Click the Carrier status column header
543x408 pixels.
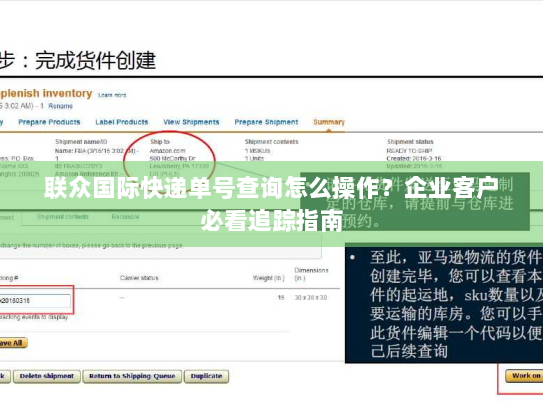click(139, 278)
